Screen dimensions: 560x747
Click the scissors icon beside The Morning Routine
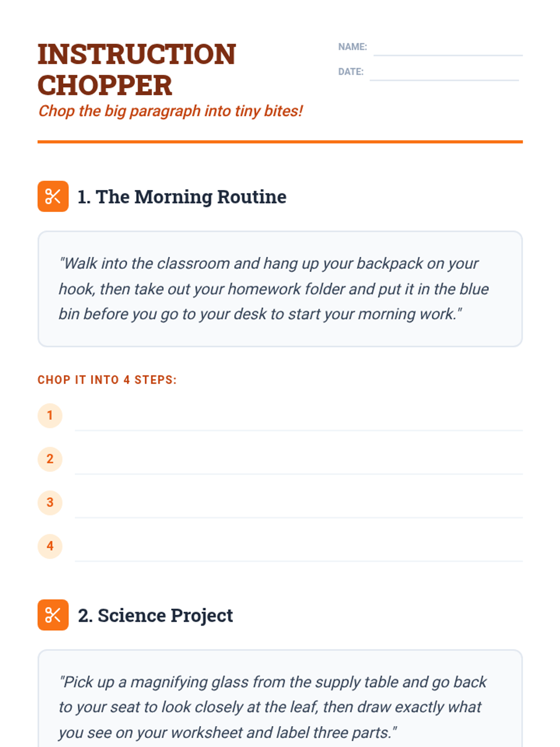(53, 196)
